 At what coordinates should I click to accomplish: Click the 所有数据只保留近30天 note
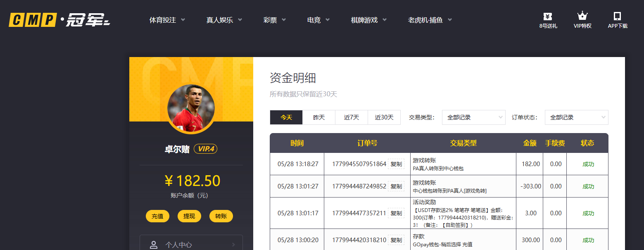tap(304, 94)
